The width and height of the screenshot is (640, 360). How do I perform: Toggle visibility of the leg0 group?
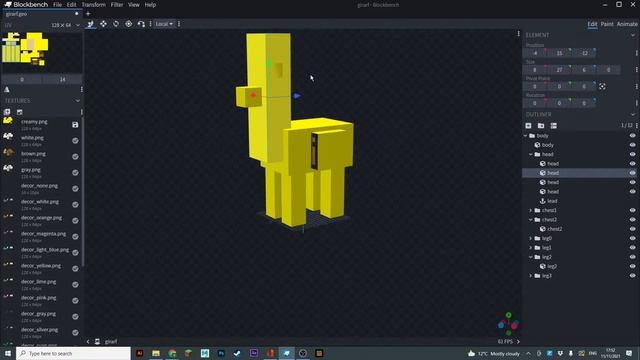click(632, 238)
